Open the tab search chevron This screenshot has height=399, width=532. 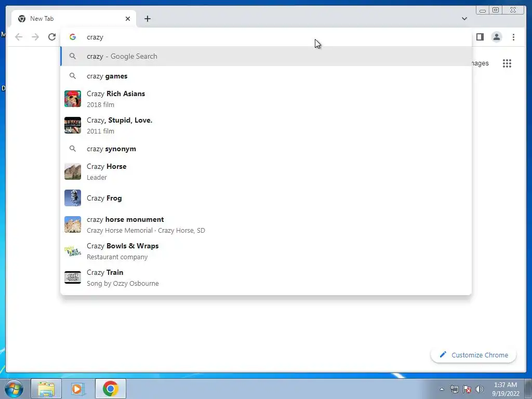[x=464, y=19]
